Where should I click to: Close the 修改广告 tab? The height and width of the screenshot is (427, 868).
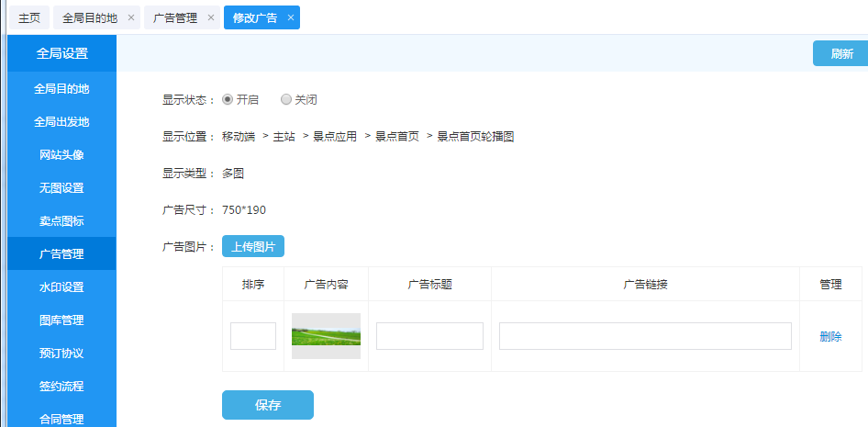(291, 18)
